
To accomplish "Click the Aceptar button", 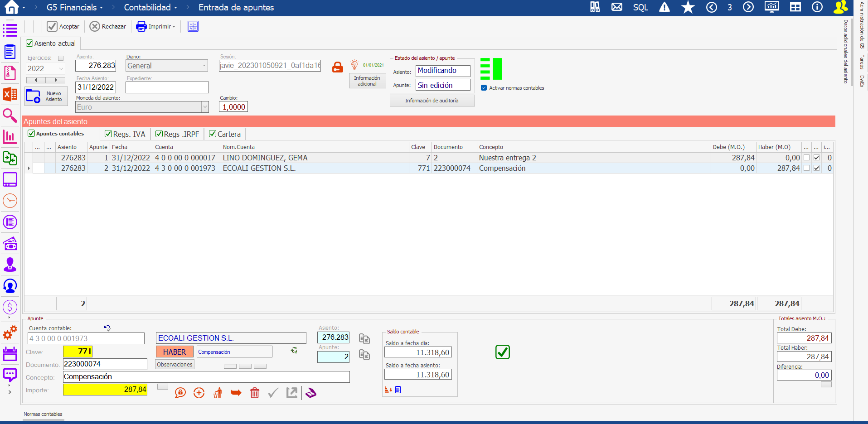I will click(63, 27).
